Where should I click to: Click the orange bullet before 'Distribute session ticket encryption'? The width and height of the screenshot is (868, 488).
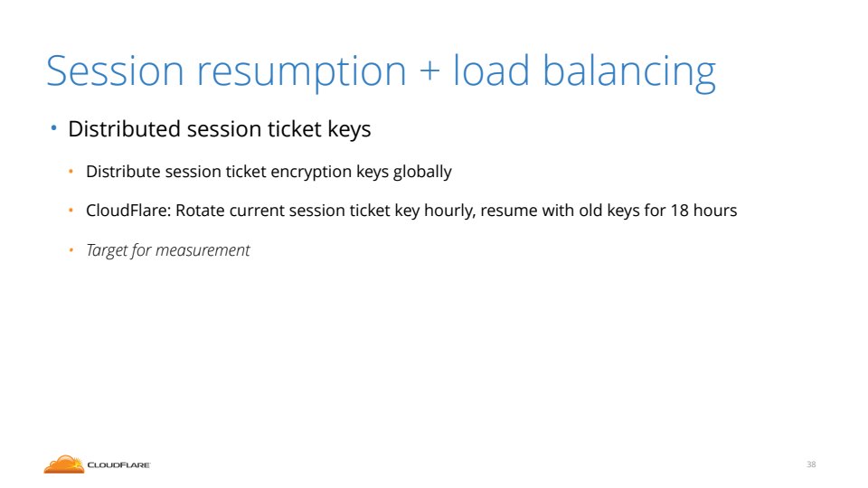click(71, 172)
